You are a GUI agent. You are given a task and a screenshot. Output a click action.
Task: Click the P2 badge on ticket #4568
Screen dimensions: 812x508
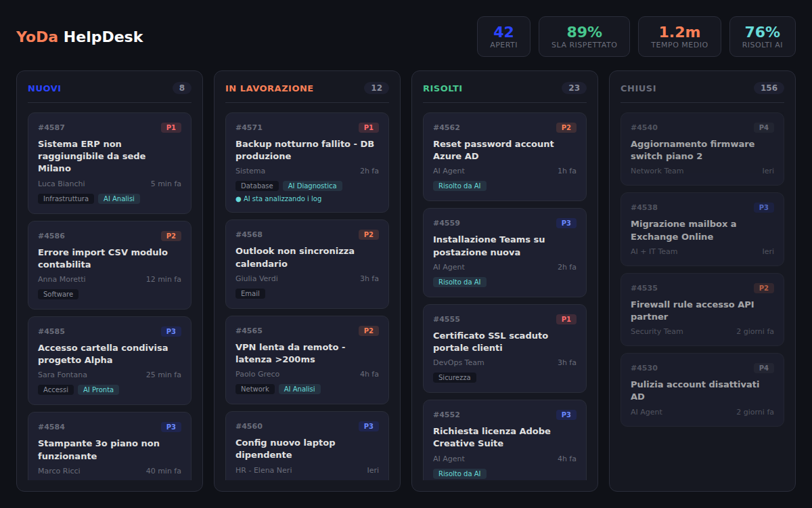(369, 234)
